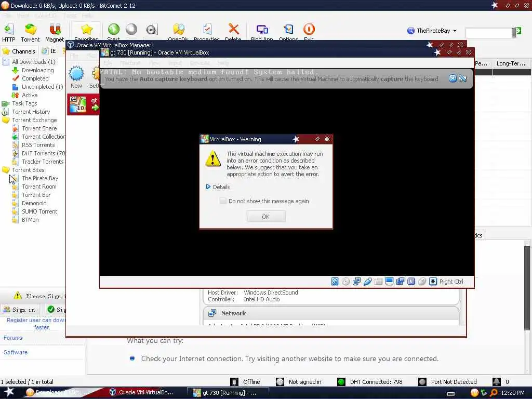Click the hard disk indicator in VM status bar
The width and height of the screenshot is (532, 399).
[335, 281]
